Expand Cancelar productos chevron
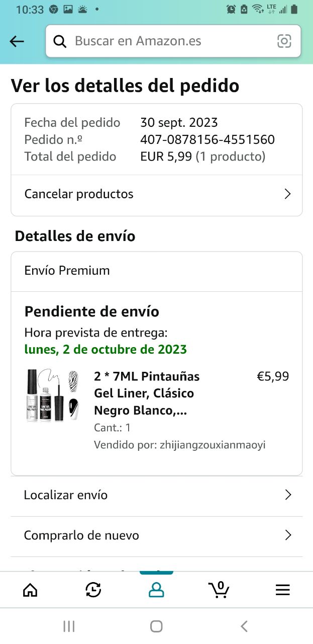Image resolution: width=313 pixels, height=644 pixels. tap(287, 194)
